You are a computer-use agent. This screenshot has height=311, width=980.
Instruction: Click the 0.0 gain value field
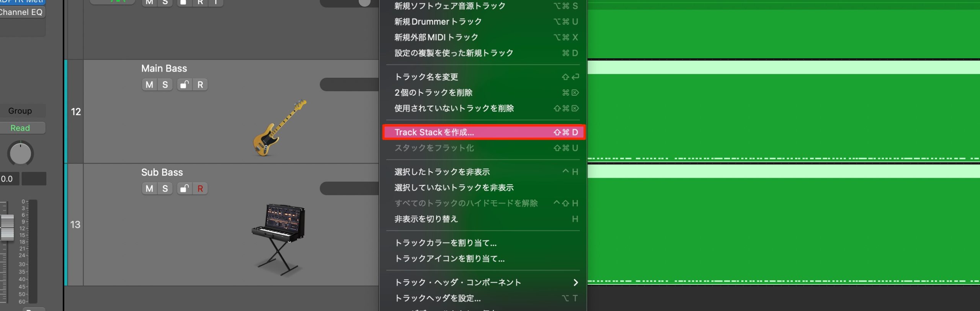click(x=9, y=179)
